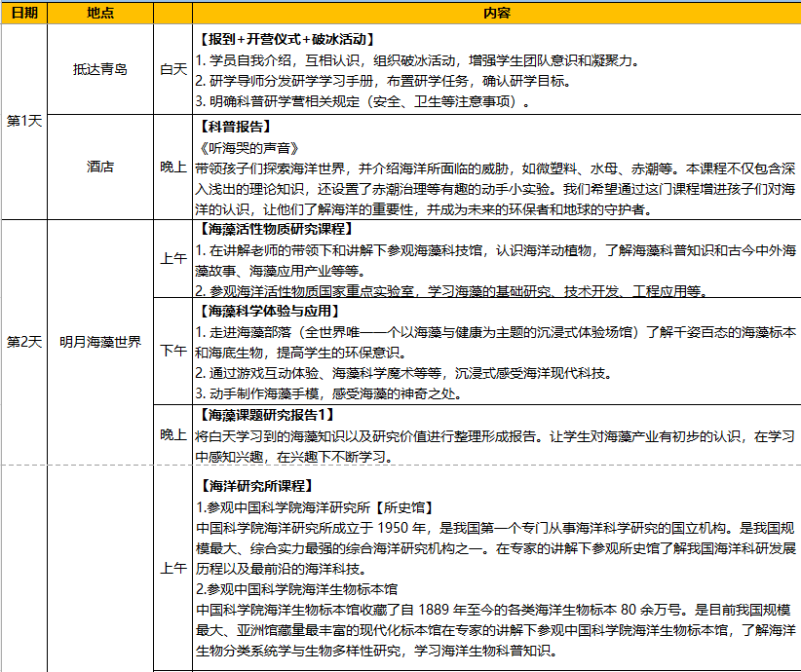Select the 酒店 location cell
Image resolution: width=801 pixels, height=672 pixels.
click(100, 167)
